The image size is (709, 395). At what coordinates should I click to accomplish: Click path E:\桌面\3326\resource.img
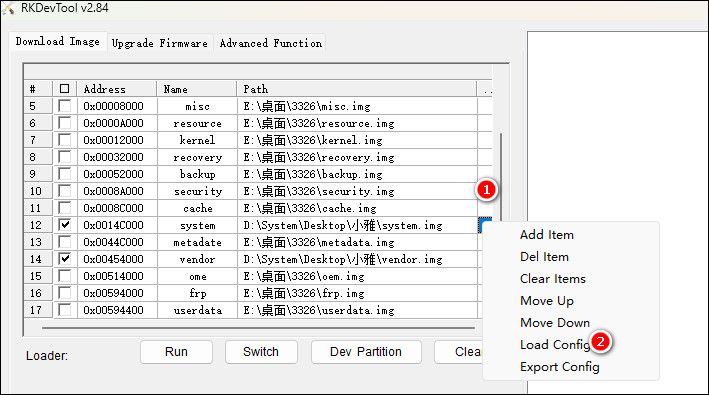click(x=319, y=123)
